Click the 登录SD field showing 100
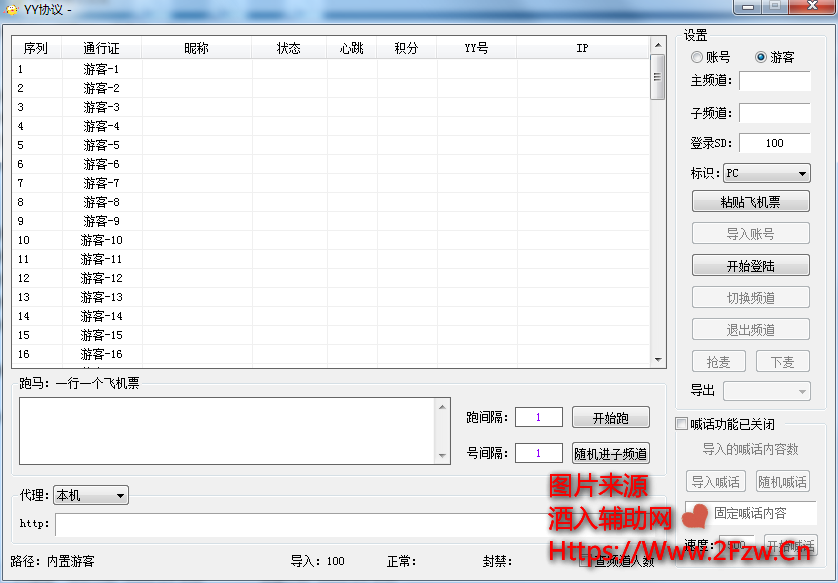The image size is (838, 583). click(x=775, y=143)
